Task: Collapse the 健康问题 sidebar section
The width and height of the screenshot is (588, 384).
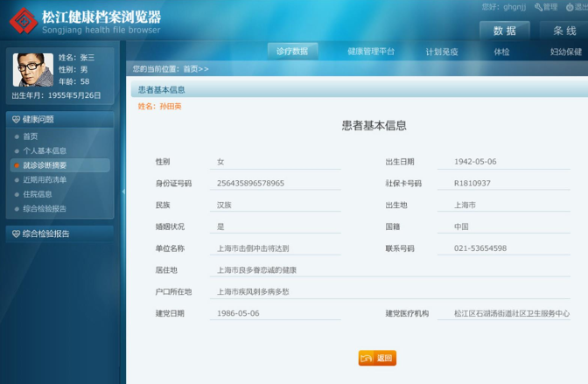Action: (59, 119)
